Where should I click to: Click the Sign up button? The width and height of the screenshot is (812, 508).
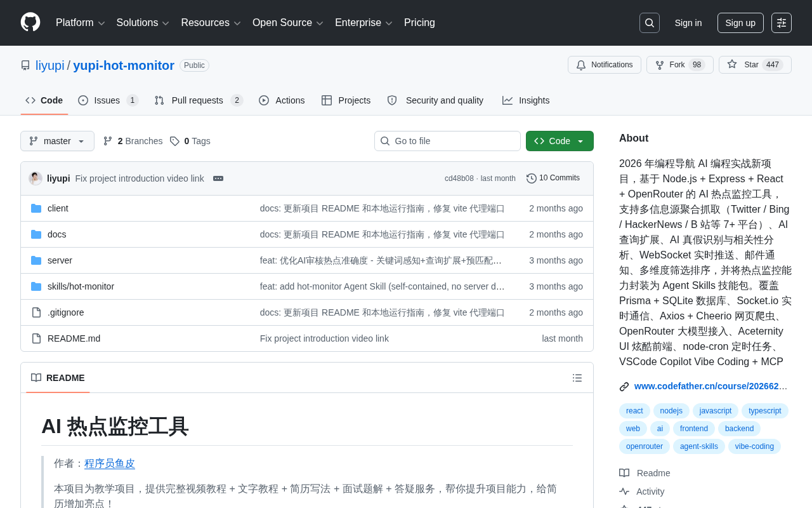click(x=740, y=23)
